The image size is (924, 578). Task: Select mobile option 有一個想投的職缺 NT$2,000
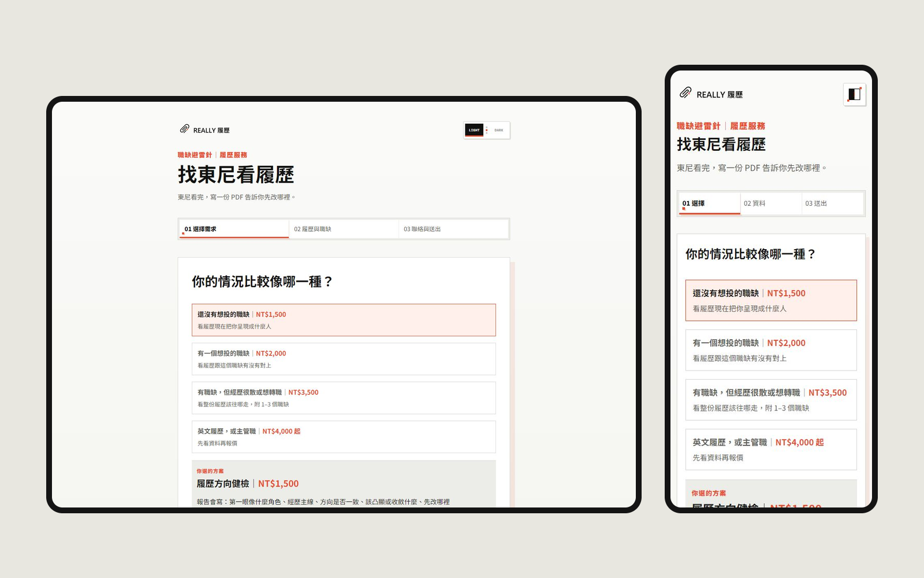771,350
